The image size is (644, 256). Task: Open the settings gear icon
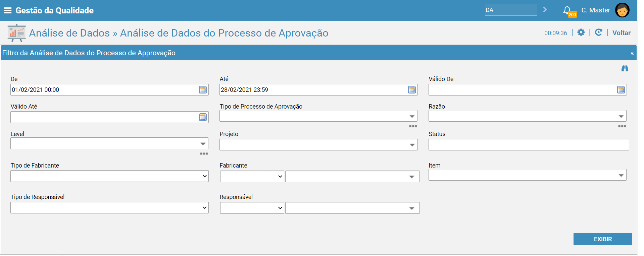581,32
